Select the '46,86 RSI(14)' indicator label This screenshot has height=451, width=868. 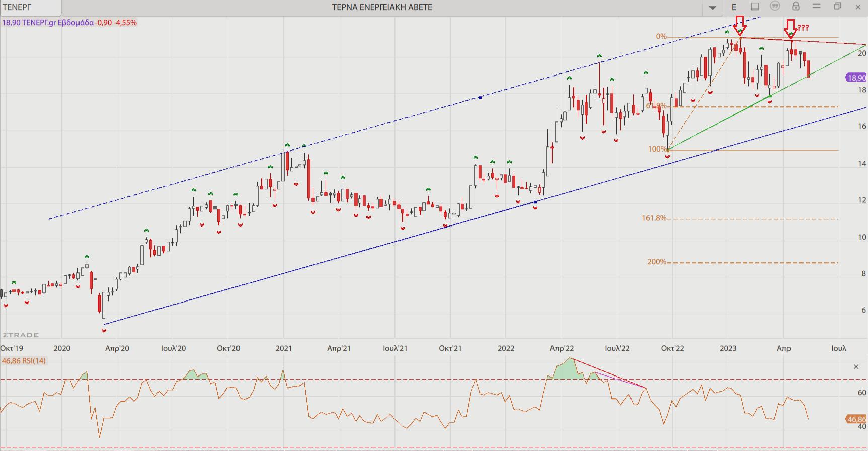(24, 361)
